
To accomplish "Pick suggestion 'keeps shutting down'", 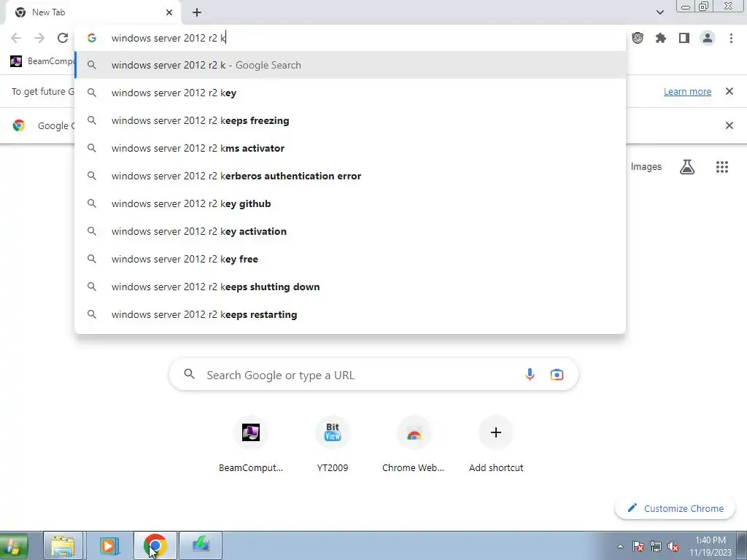I will point(350,287).
